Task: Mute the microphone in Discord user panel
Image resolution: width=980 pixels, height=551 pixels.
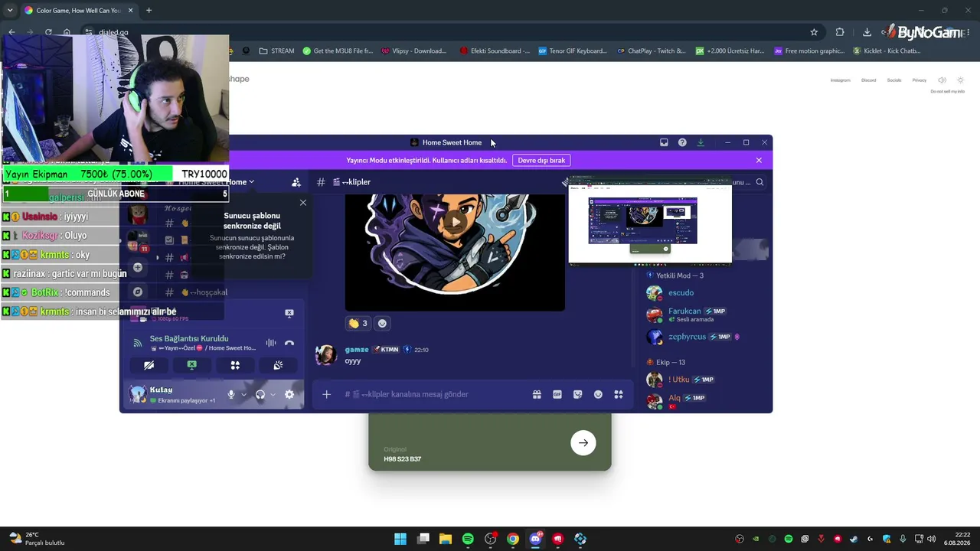Action: coord(231,395)
